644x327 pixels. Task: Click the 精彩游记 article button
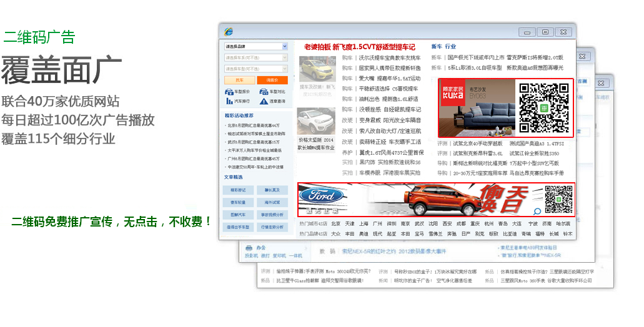pyautogui.click(x=238, y=190)
